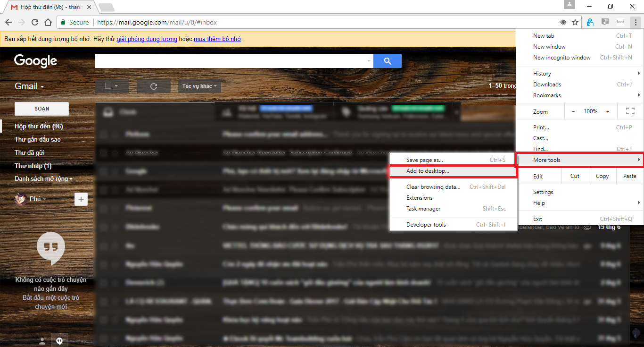Click Paste in the Edit row
Image resolution: width=644 pixels, height=347 pixels.
coord(629,176)
